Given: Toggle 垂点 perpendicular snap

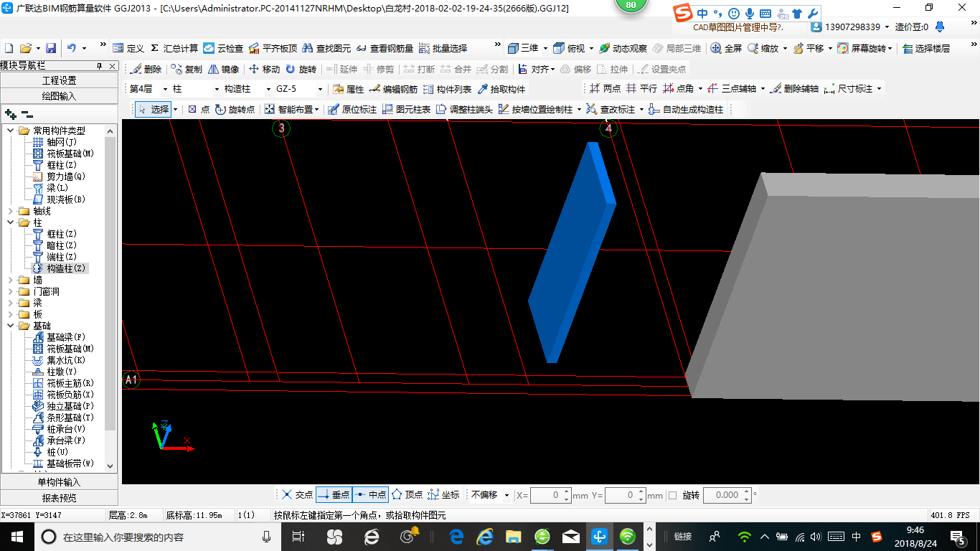Looking at the screenshot, I should 334,495.
